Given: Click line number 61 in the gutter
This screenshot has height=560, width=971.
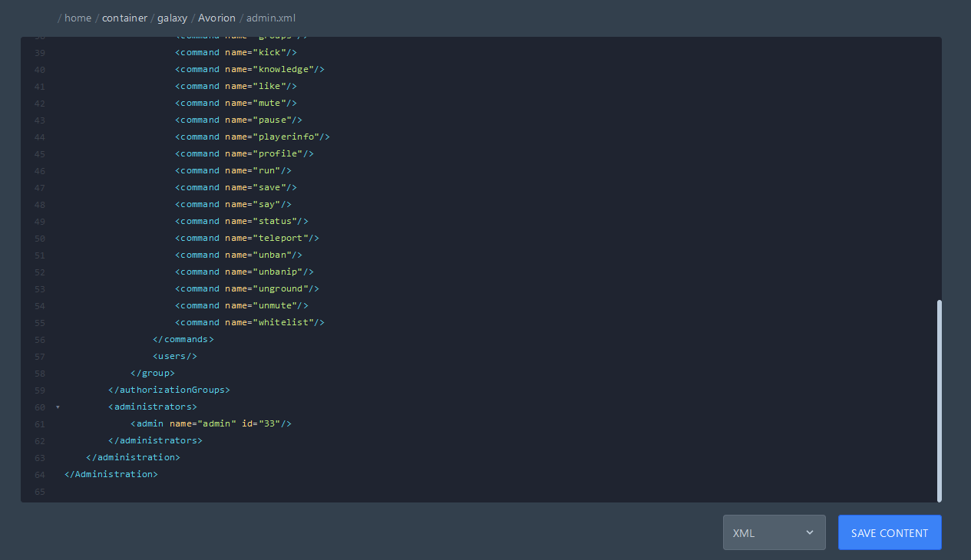Looking at the screenshot, I should coord(40,423).
